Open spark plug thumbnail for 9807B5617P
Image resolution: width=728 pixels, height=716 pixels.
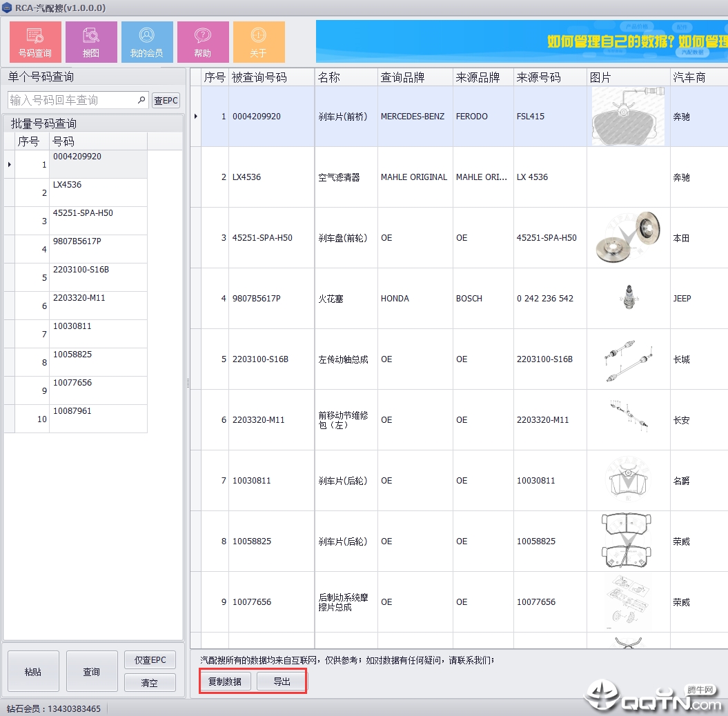(629, 297)
